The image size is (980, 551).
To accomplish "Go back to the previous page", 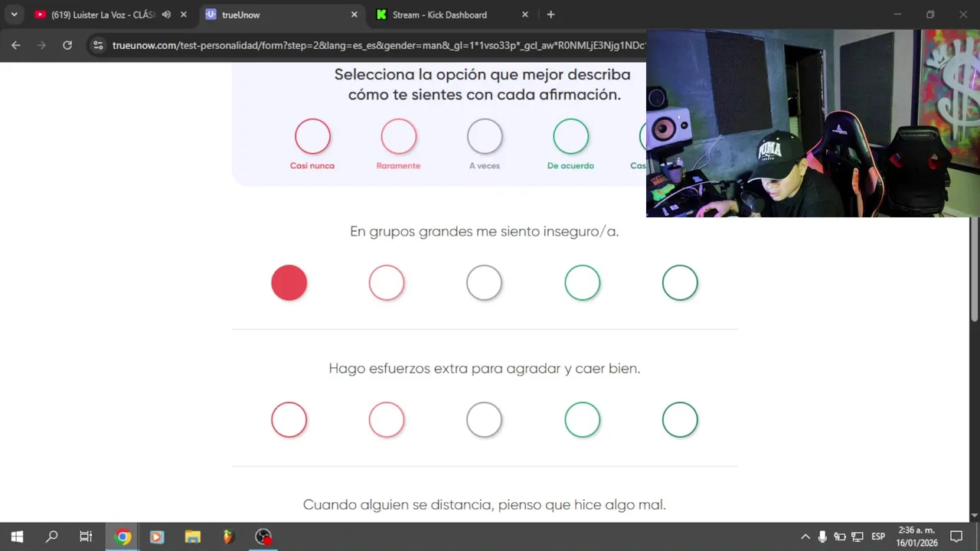I will tap(16, 45).
